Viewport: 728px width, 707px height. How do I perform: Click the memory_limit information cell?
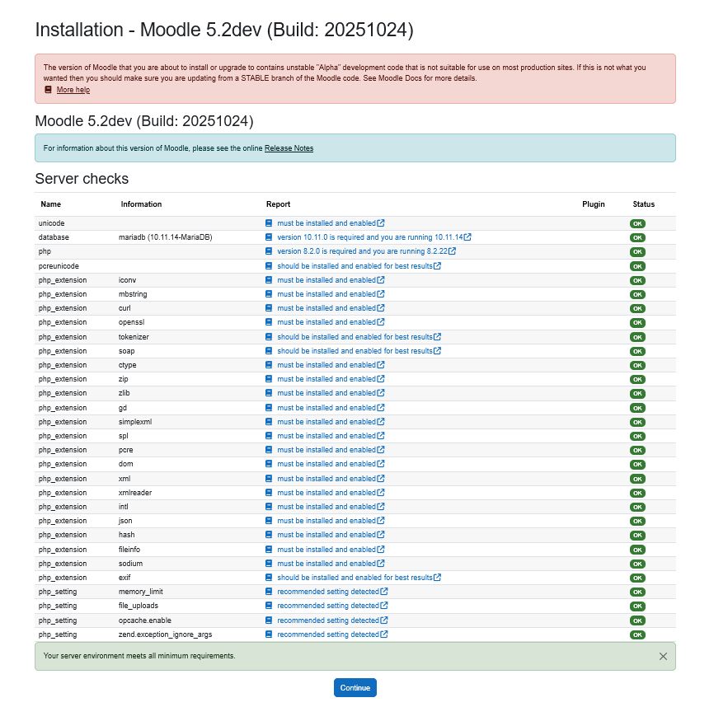(x=141, y=592)
